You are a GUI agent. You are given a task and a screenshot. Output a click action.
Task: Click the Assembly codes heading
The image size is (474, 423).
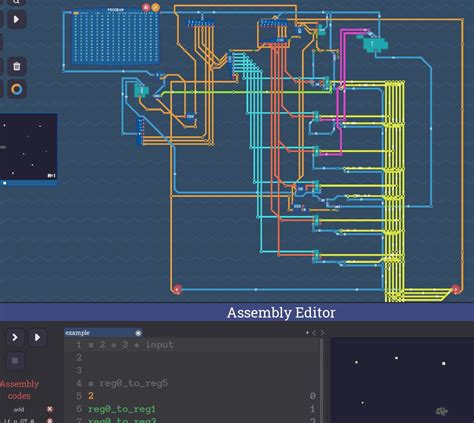[x=19, y=390]
